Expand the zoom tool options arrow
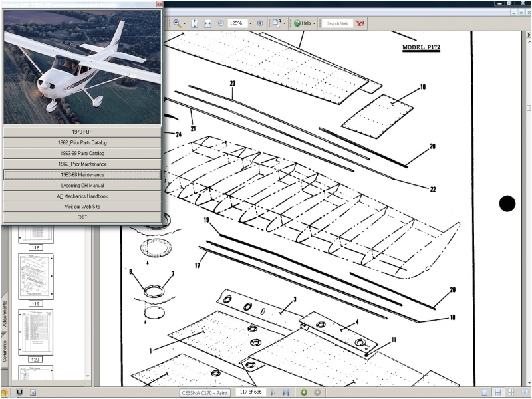 pyautogui.click(x=184, y=22)
